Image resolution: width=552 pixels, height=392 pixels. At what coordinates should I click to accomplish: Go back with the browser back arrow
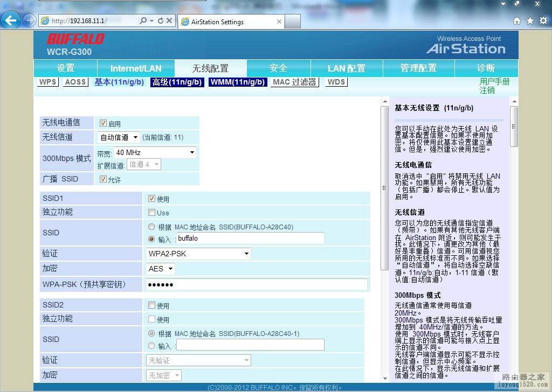pyautogui.click(x=10, y=20)
